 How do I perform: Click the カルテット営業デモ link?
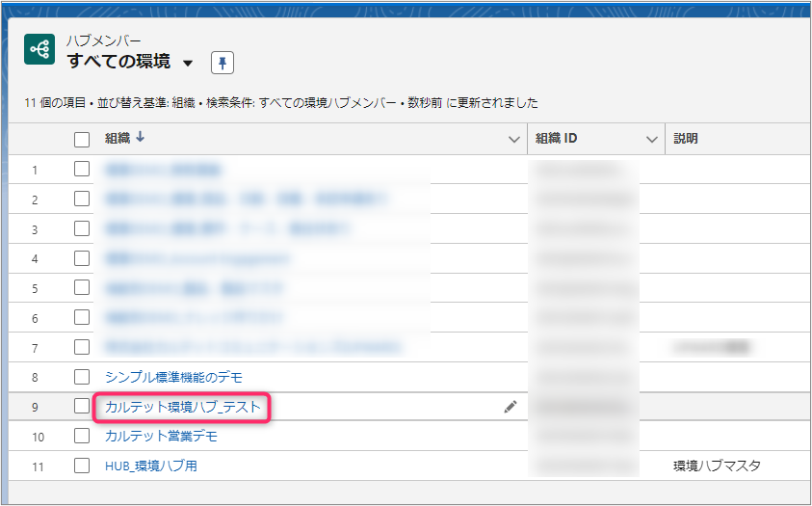tap(161, 437)
